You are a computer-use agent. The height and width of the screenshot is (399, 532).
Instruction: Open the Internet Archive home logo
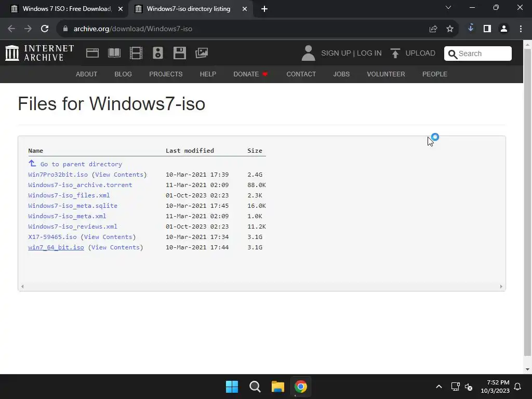(39, 54)
